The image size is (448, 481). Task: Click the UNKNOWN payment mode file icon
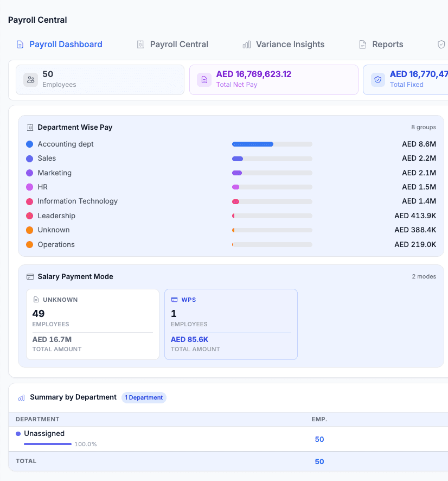click(36, 300)
